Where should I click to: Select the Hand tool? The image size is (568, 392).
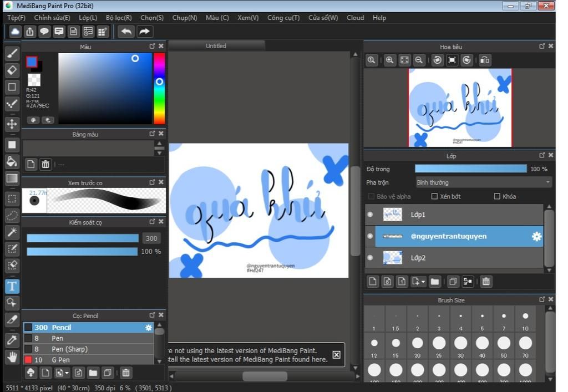point(12,357)
